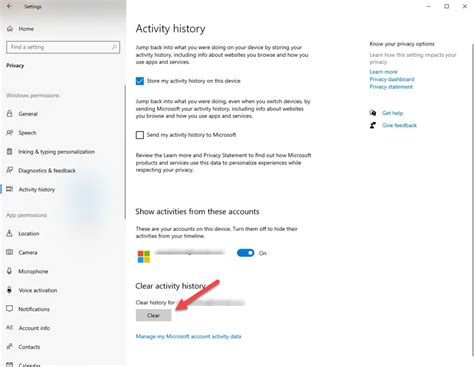Click the Activity history page heading
The height and width of the screenshot is (367, 474).
[x=170, y=29]
